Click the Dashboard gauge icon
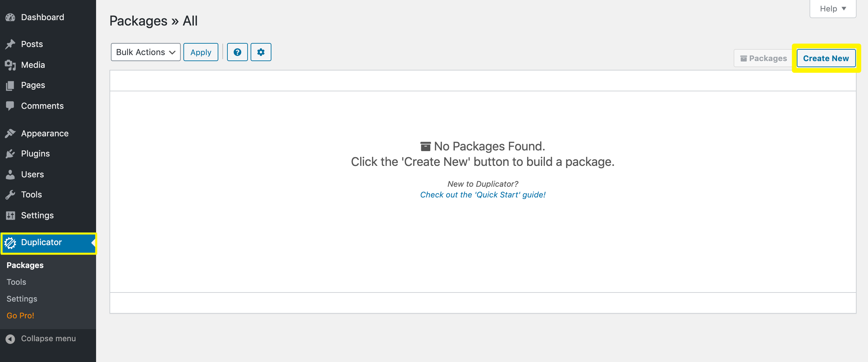 click(10, 17)
